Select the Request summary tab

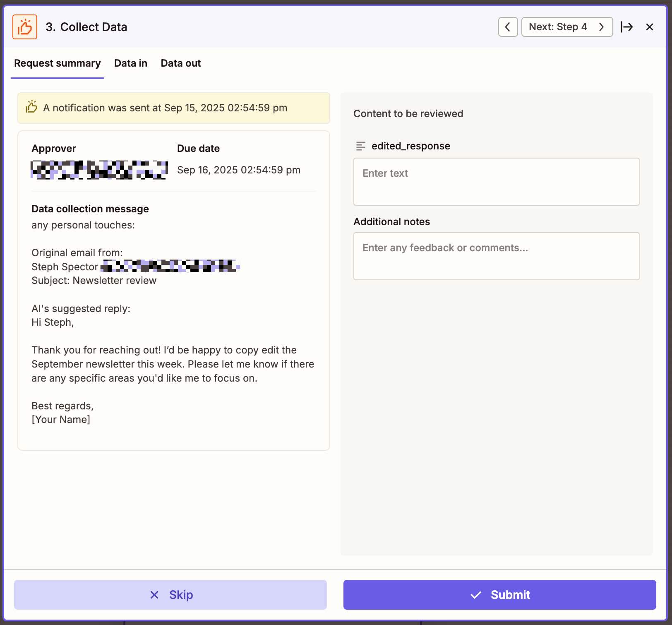(57, 63)
